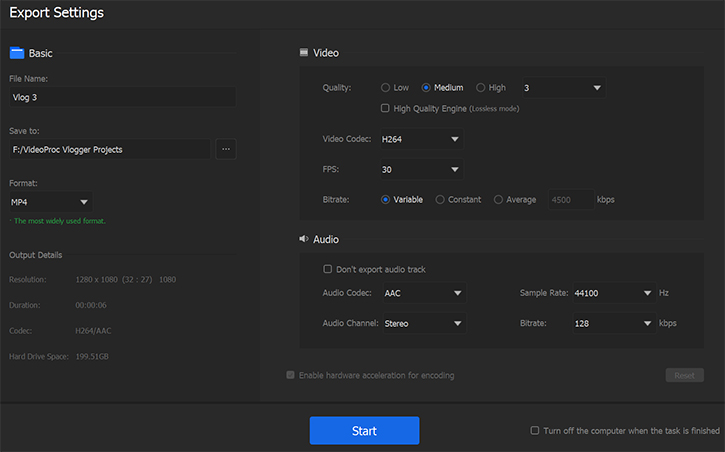Open the MP4 format dropdown

pyautogui.click(x=50, y=202)
